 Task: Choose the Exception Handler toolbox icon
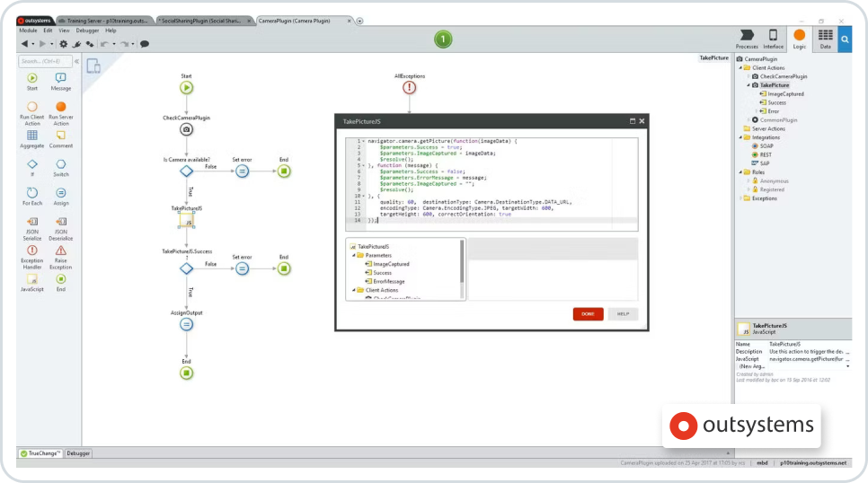(x=32, y=250)
